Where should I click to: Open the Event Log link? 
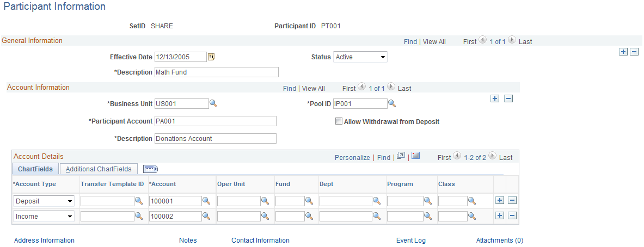click(410, 240)
